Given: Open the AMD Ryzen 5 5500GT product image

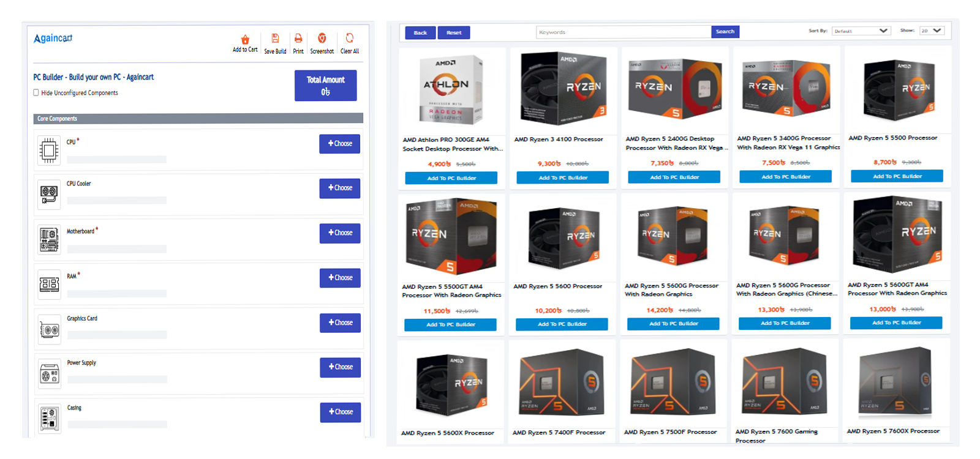Looking at the screenshot, I should (x=451, y=236).
